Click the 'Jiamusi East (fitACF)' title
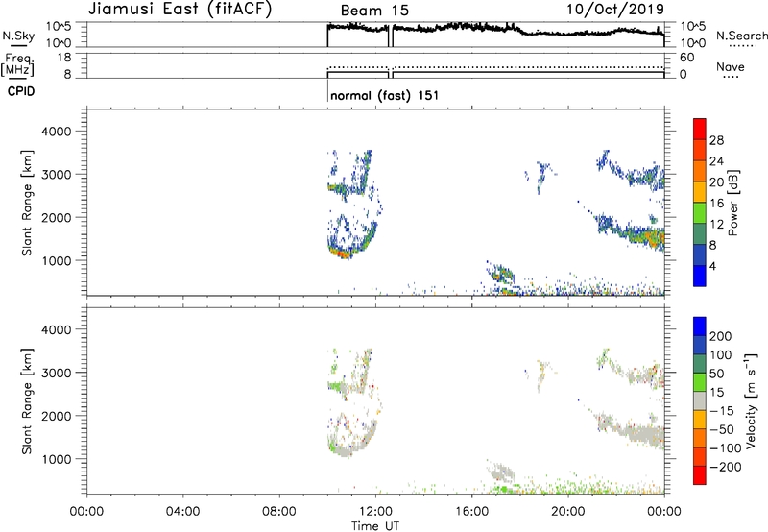 180,10
